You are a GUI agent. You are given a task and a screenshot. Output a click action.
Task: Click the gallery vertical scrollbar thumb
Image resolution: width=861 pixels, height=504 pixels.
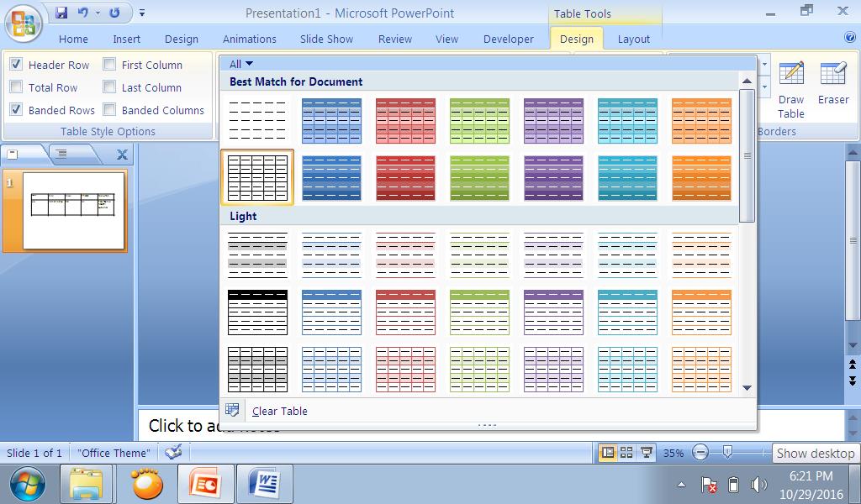tap(747, 155)
